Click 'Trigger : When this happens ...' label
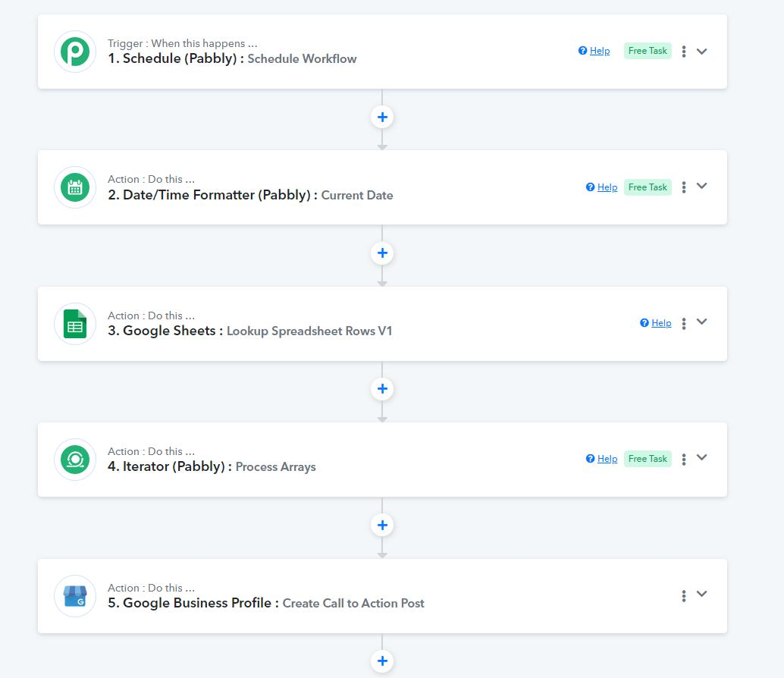 point(183,43)
